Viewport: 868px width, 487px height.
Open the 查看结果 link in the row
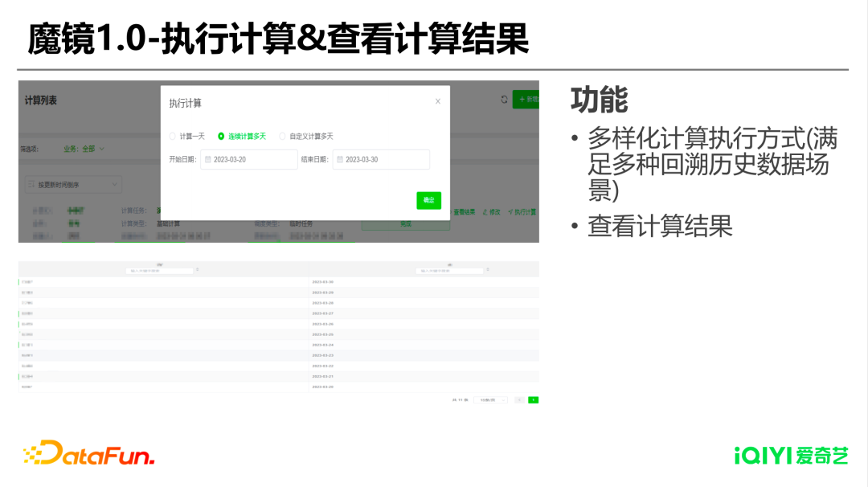click(x=465, y=212)
